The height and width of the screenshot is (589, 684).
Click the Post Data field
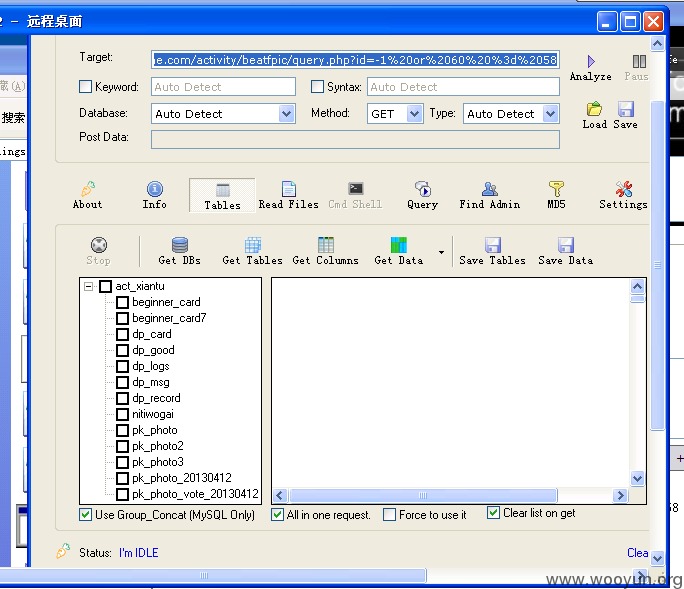[x=355, y=140]
